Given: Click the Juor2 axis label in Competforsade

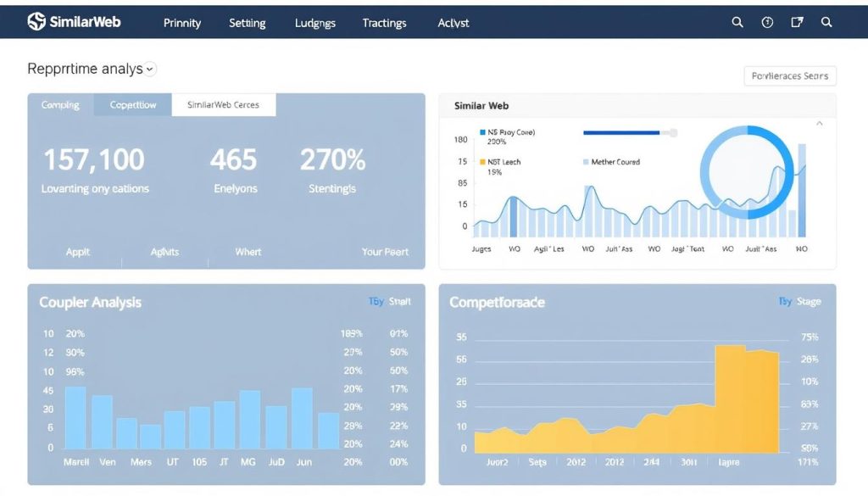Looking at the screenshot, I should [x=497, y=462].
